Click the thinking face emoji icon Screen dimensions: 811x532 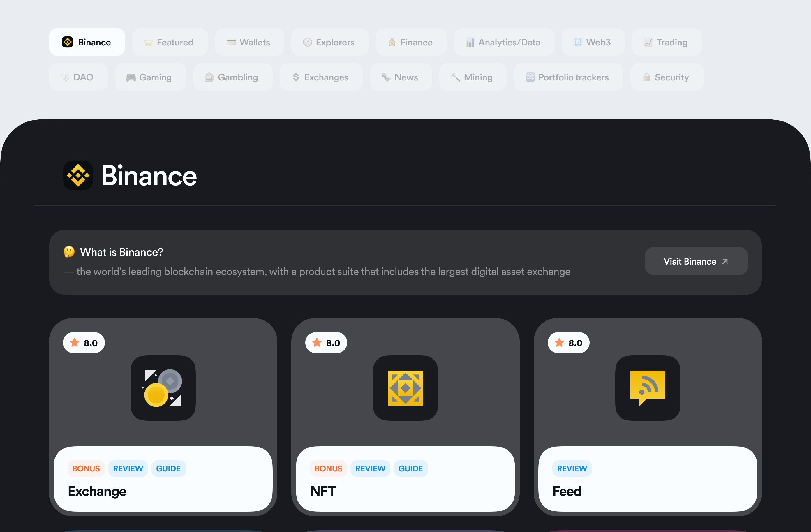[x=69, y=252]
